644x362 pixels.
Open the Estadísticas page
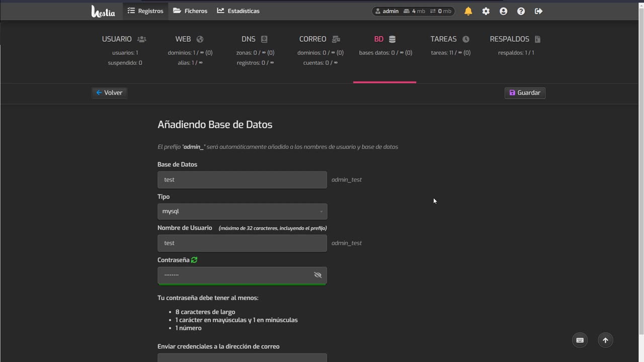(x=238, y=11)
